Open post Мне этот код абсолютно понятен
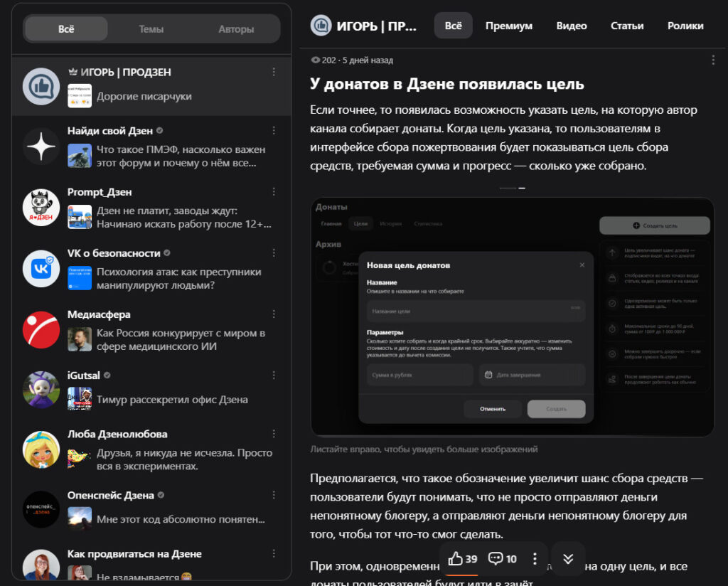The height and width of the screenshot is (586, 728). point(181,519)
